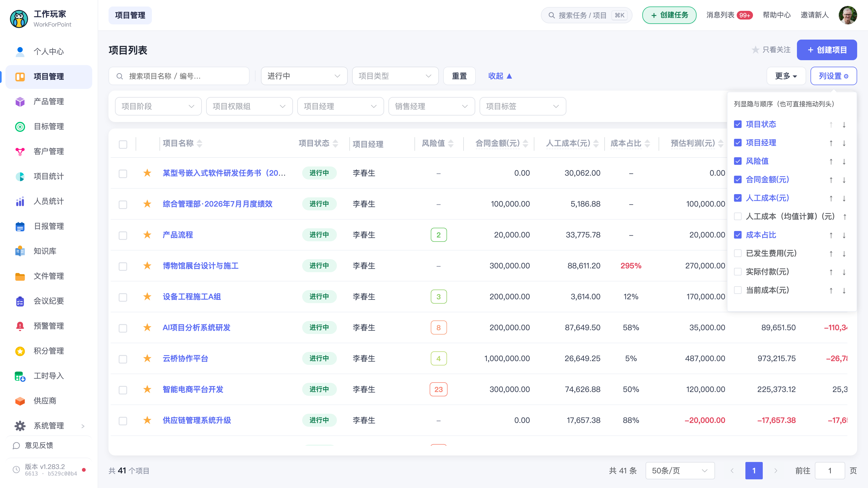Enable 实际付款(元) column checkbox

(x=738, y=272)
